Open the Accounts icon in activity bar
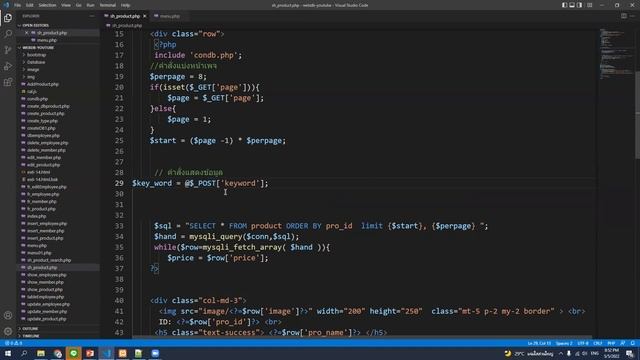This screenshot has width=640, height=360. (x=8, y=315)
